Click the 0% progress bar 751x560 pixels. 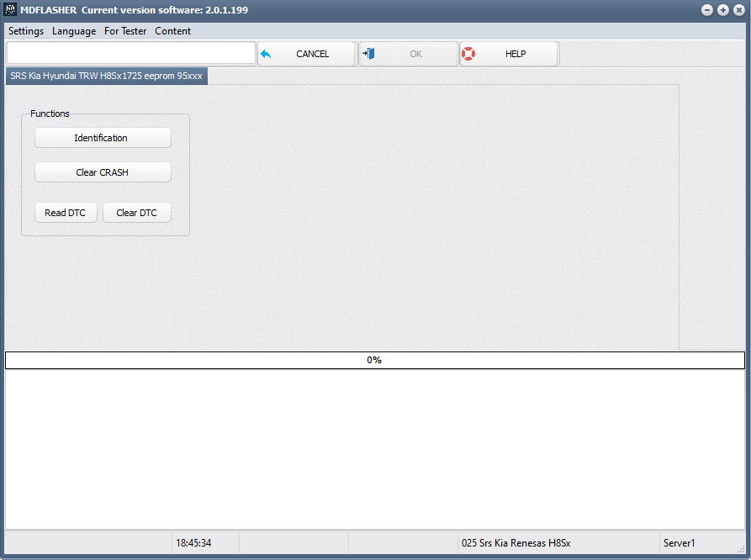click(x=374, y=360)
